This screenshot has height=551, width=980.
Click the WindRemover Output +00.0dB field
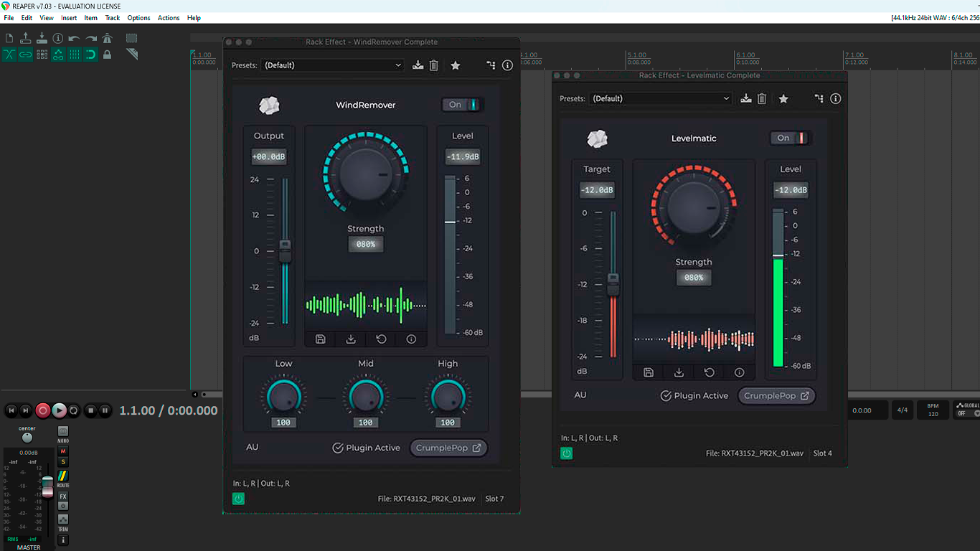[269, 157]
